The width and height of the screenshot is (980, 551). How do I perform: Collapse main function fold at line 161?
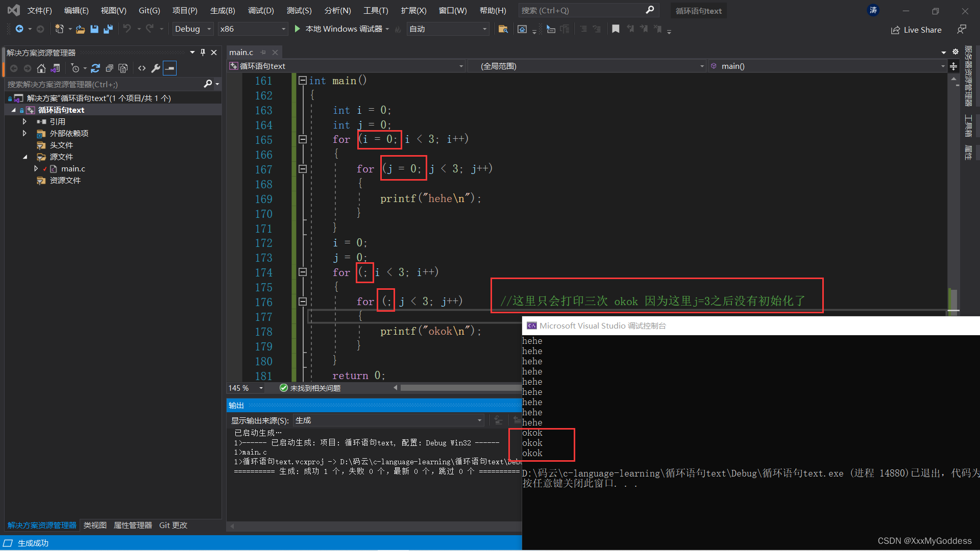(x=303, y=81)
